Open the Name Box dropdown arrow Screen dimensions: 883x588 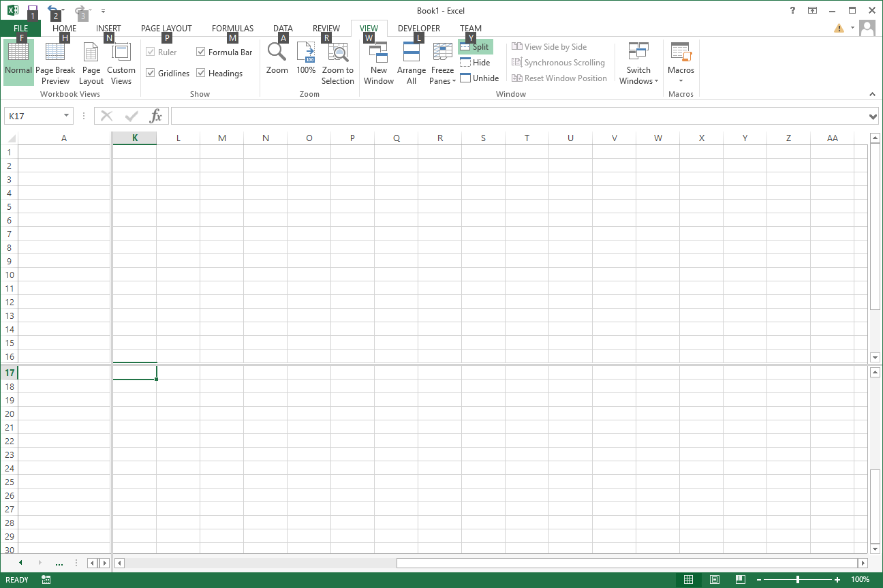(x=66, y=116)
